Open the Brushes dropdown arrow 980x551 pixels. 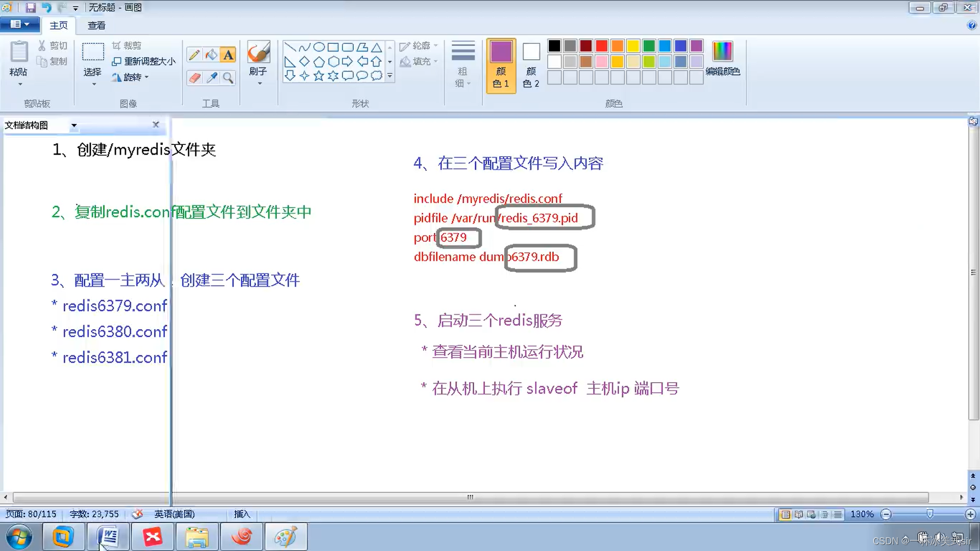259,84
